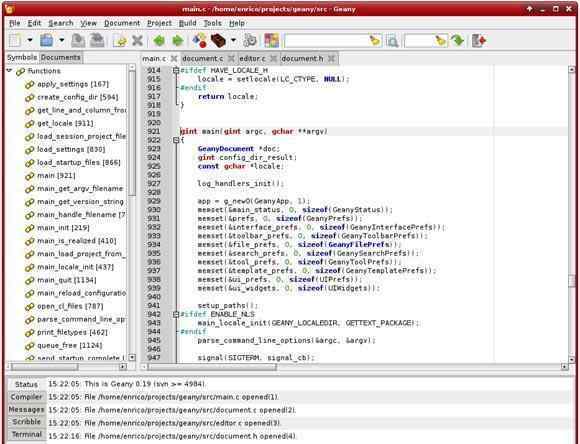Image resolution: width=580 pixels, height=444 pixels.
Task: Switch to the editor.c editor tab
Action: click(x=252, y=58)
